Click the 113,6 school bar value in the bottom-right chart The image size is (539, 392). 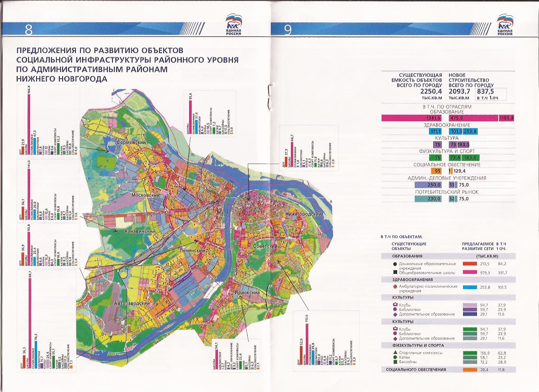307,319
